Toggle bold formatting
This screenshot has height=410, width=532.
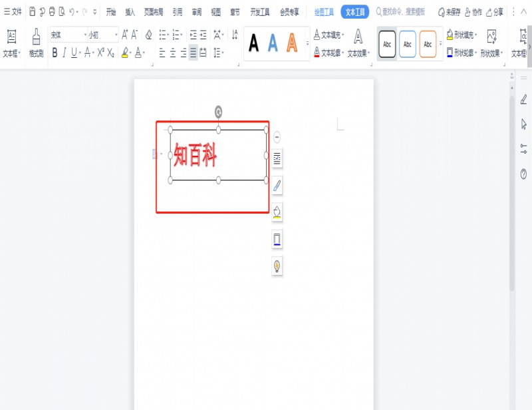[55, 53]
